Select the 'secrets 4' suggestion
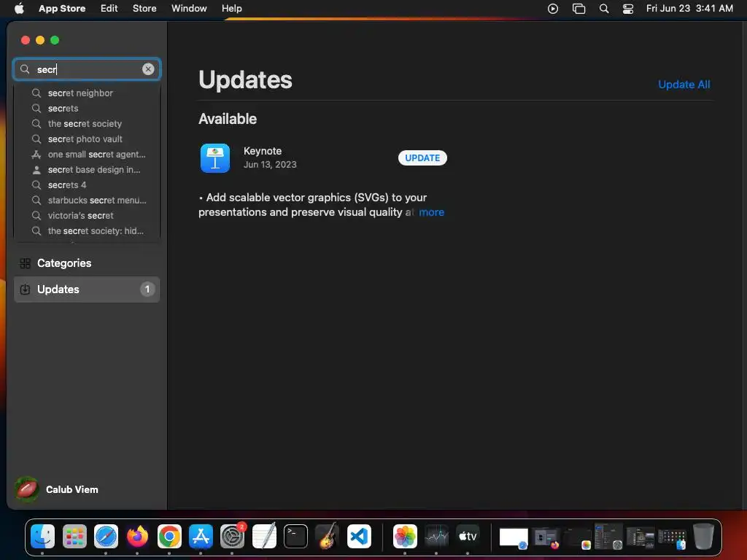Viewport: 747px width, 560px height. coord(87,184)
